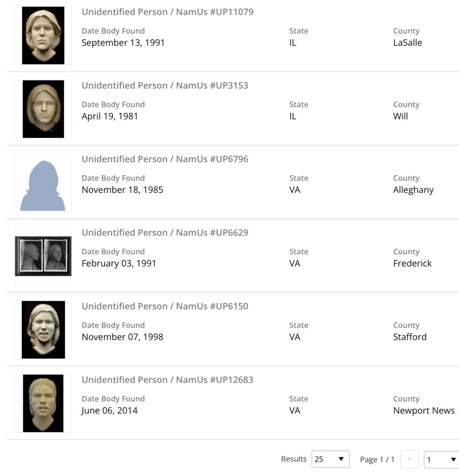Viewport: 459px width, 476px height.
Task: Expand the Results per page dropdown
Action: 330,459
